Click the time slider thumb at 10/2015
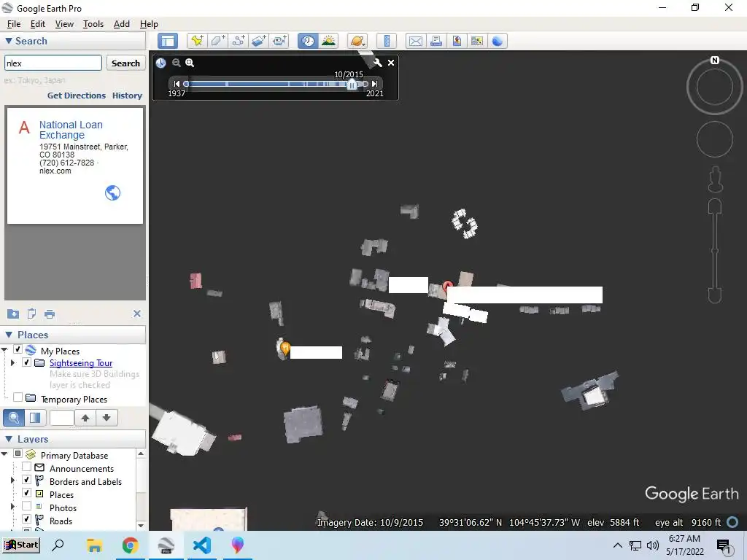The height and width of the screenshot is (560, 747). click(352, 85)
